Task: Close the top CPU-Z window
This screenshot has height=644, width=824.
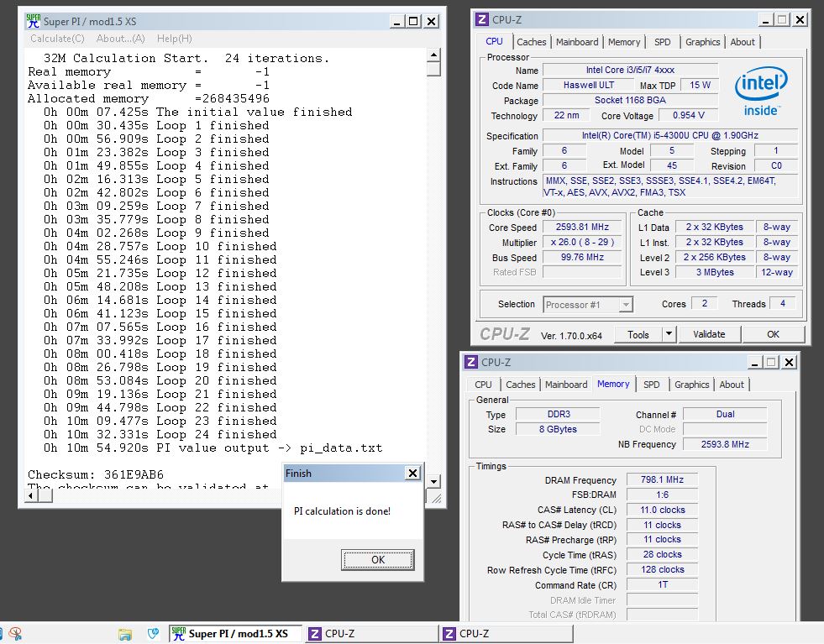Action: click(800, 20)
